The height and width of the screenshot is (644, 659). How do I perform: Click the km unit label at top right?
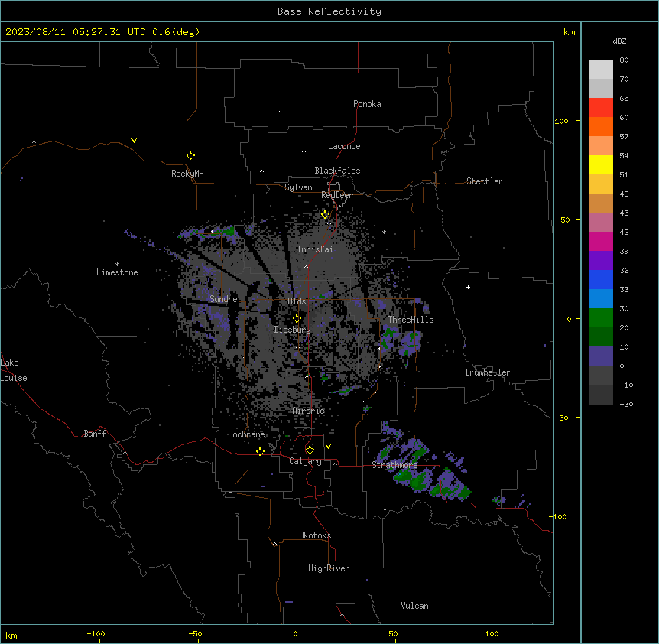coord(569,32)
